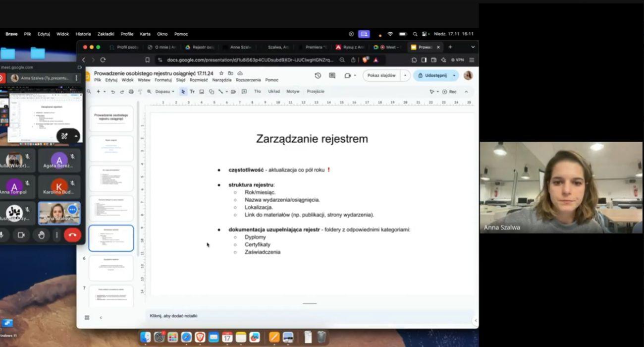Switch to the Meet browser tab

387,47
